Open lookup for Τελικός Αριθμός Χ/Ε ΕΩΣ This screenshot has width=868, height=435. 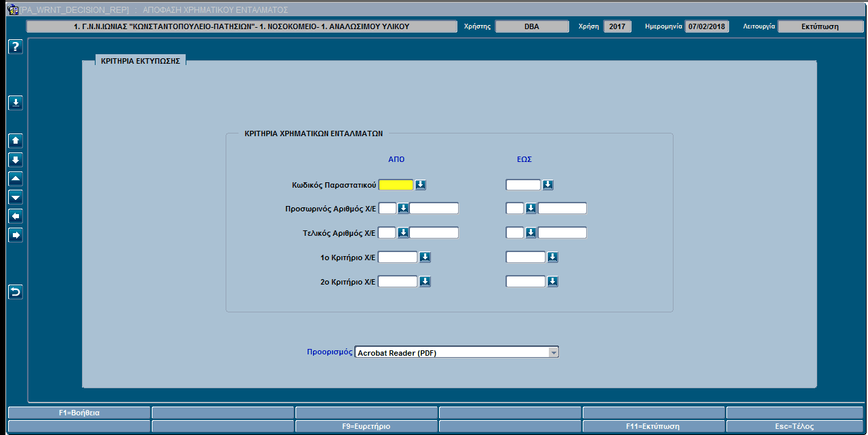coord(531,232)
